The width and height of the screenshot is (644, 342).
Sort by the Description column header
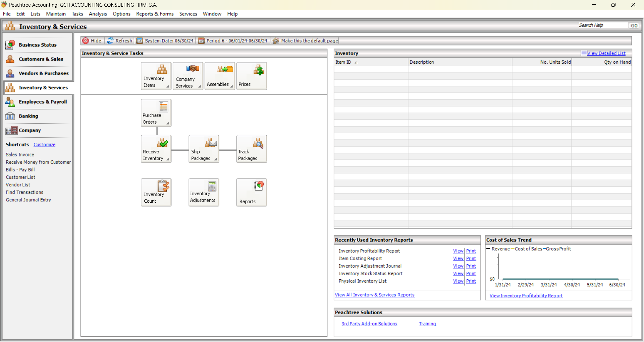460,62
